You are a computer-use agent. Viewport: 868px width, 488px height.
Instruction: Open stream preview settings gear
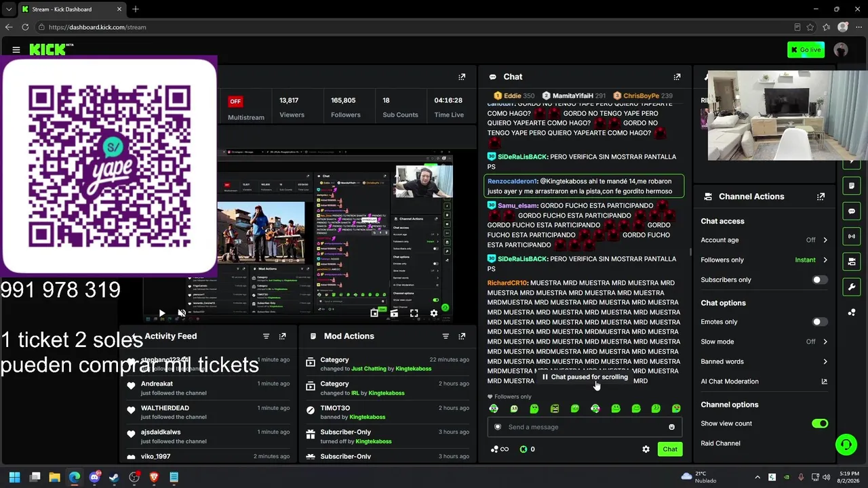[434, 313]
